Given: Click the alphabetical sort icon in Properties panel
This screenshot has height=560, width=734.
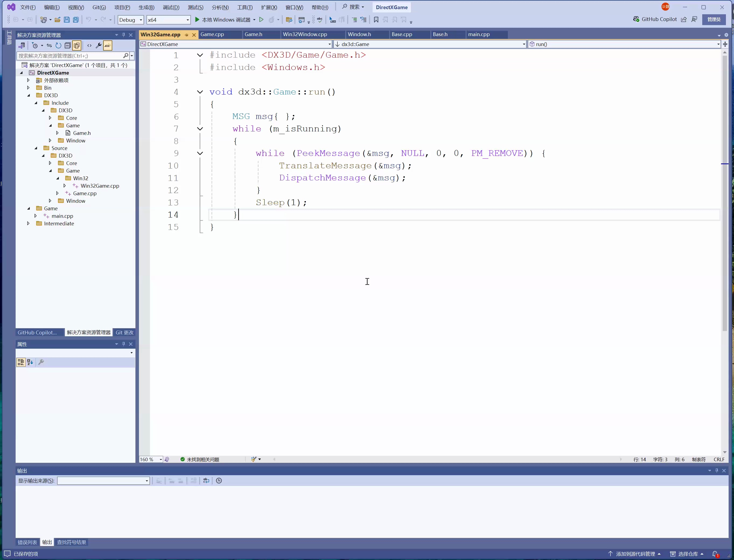Looking at the screenshot, I should point(30,362).
